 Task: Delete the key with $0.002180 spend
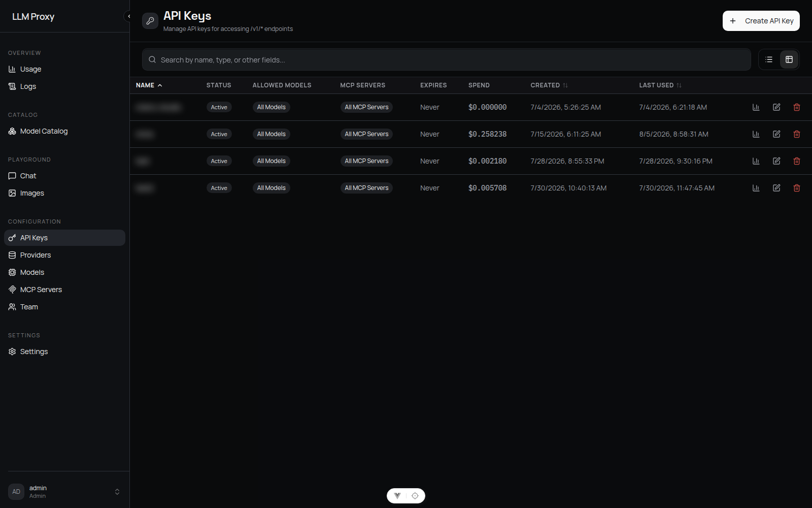pos(797,161)
